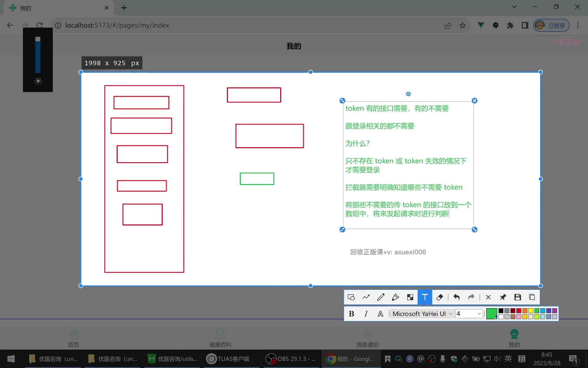
Task: Pick the purple color swatch
Action: coord(555,311)
